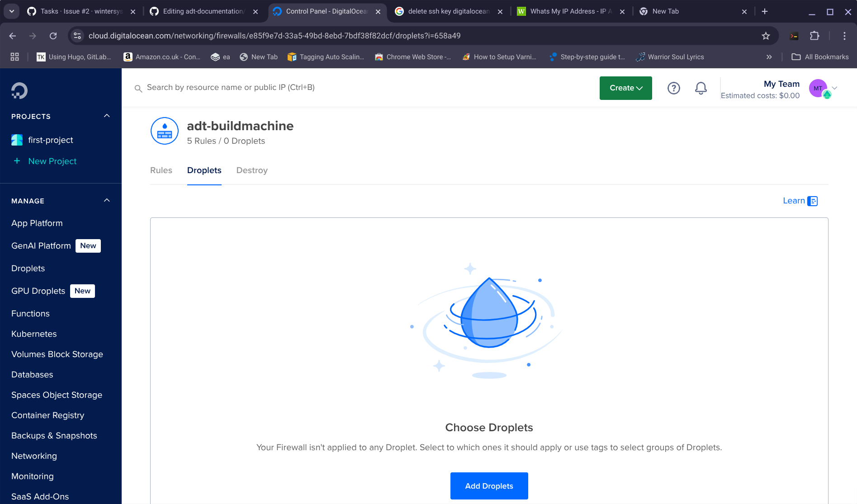Open Networking in the sidebar
The image size is (857, 504).
(34, 456)
